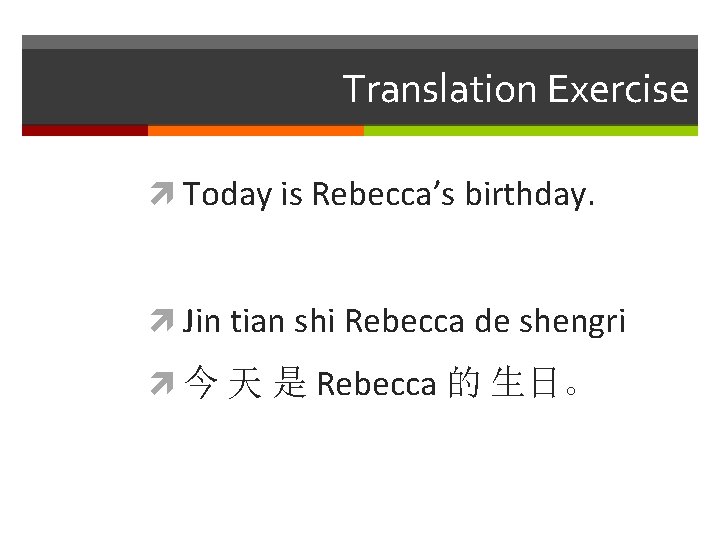
Task: Click the character 的 in Chinese line
Action: (464, 382)
